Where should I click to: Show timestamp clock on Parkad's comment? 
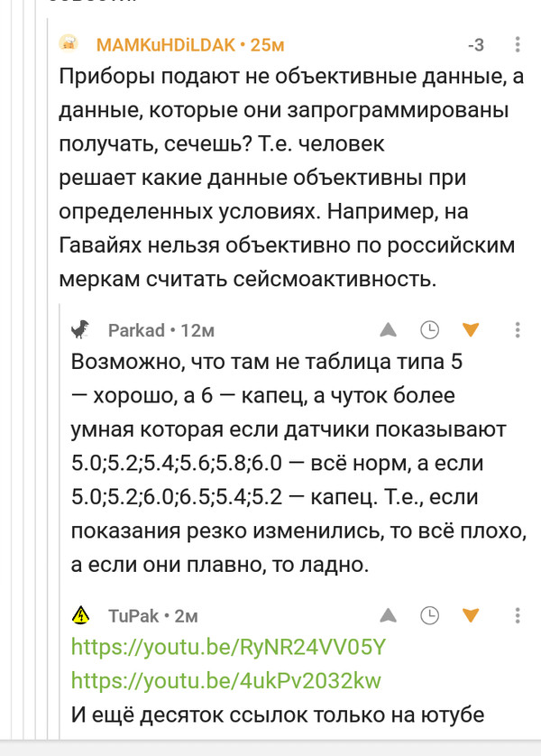pyautogui.click(x=430, y=330)
